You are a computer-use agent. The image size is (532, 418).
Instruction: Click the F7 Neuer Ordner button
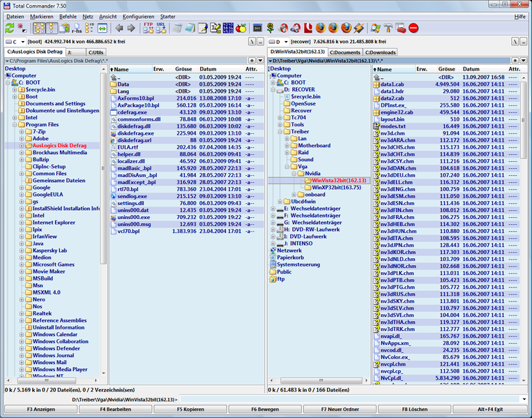tap(340, 409)
